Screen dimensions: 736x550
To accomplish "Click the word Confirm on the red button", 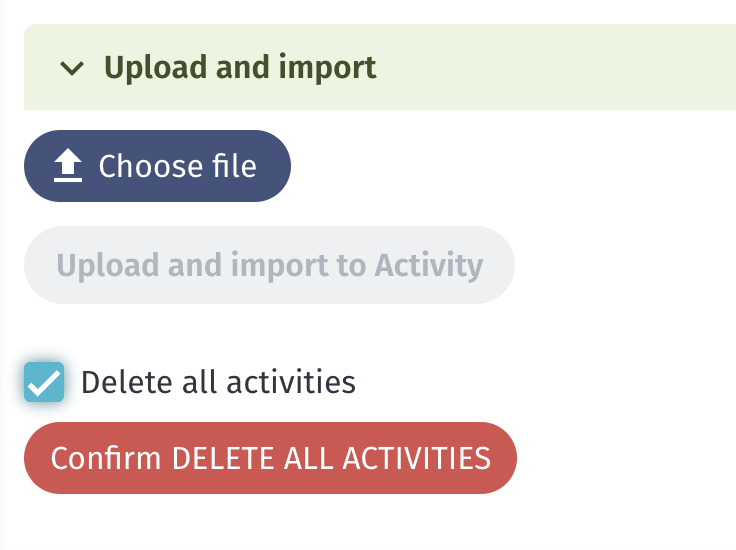I will click(106, 458).
